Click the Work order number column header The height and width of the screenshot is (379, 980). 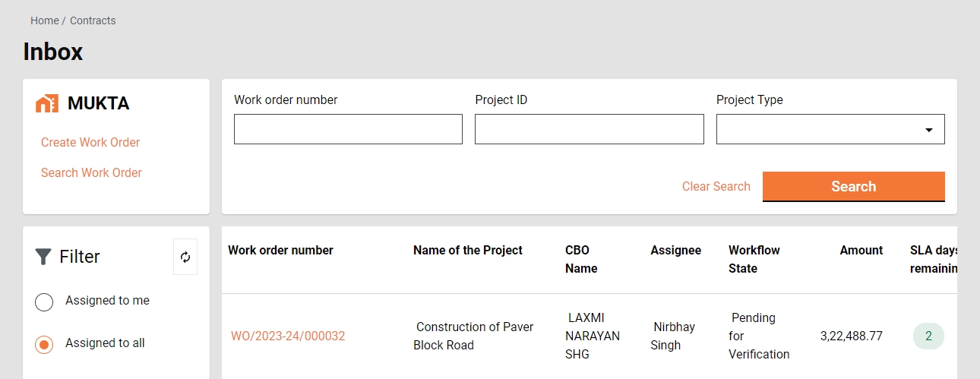[x=280, y=250]
